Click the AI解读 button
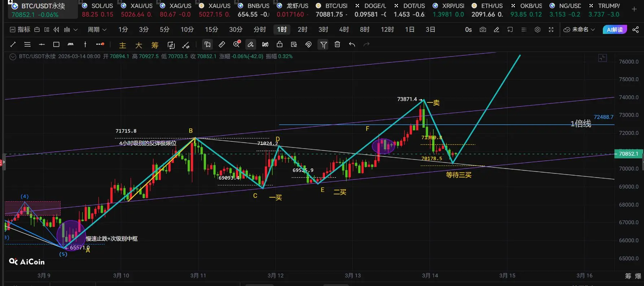 pos(615,30)
